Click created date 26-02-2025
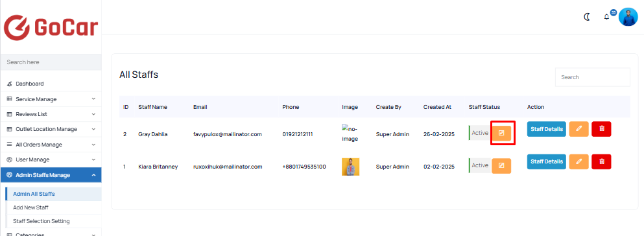 click(x=439, y=134)
